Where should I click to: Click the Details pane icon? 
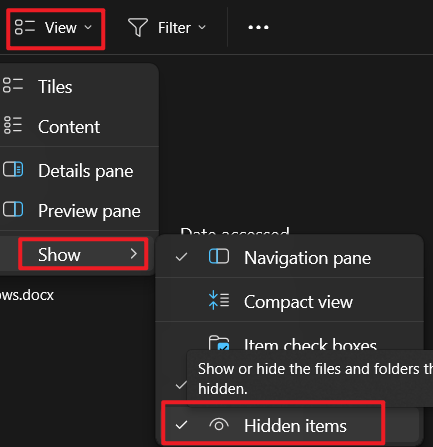point(13,169)
